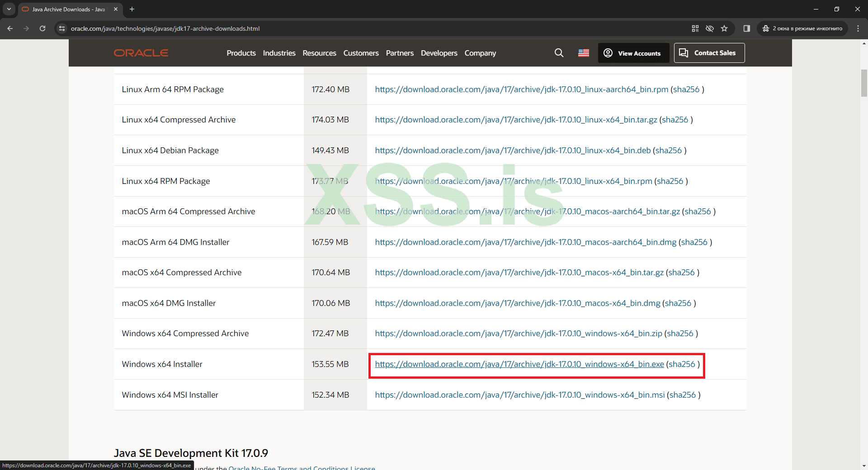Download the windows-x64 MSI installer link

(x=520, y=395)
